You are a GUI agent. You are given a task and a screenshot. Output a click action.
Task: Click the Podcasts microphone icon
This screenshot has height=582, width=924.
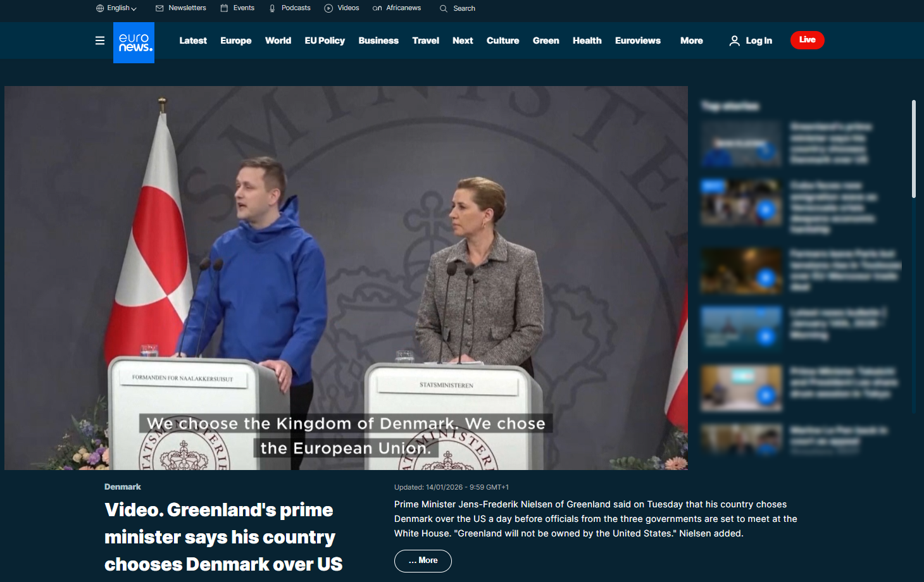click(x=273, y=8)
